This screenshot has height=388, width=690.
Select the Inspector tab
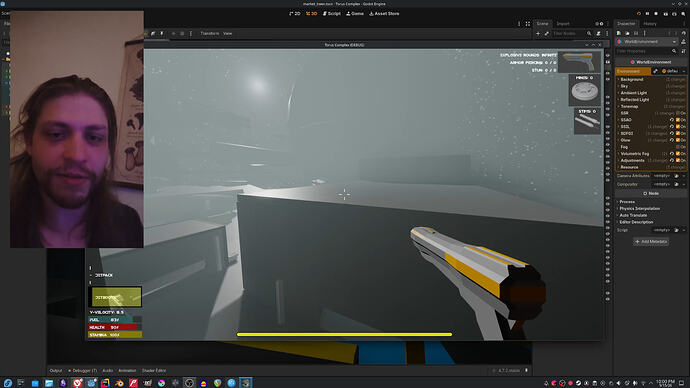tap(626, 24)
